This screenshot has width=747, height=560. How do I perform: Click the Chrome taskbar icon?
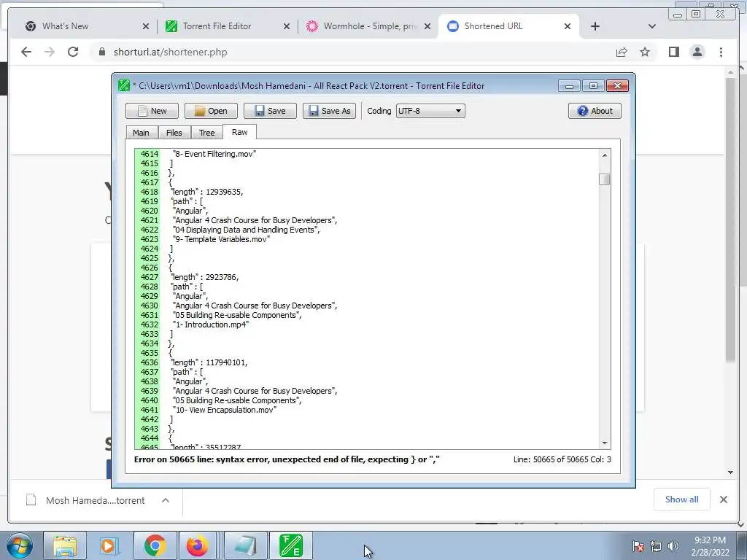(155, 545)
